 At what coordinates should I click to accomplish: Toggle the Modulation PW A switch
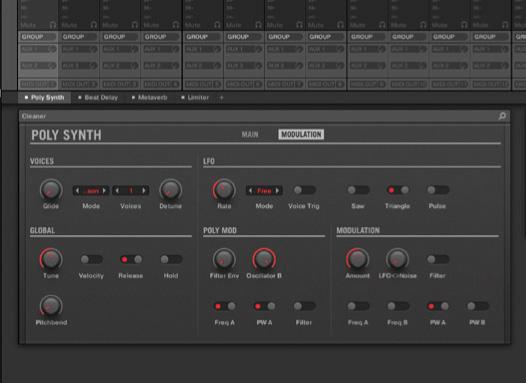tap(437, 306)
